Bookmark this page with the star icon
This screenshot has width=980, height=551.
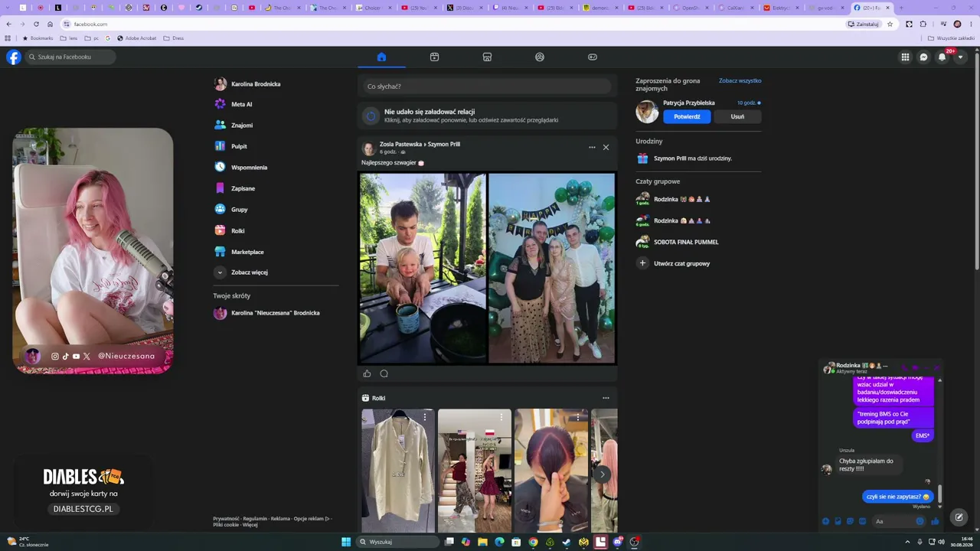pos(890,24)
